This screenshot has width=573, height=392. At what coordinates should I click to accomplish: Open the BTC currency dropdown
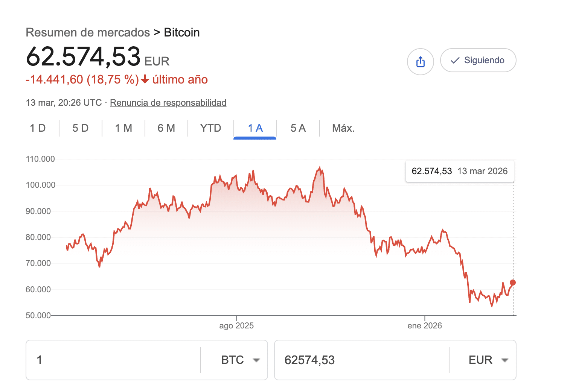click(241, 360)
